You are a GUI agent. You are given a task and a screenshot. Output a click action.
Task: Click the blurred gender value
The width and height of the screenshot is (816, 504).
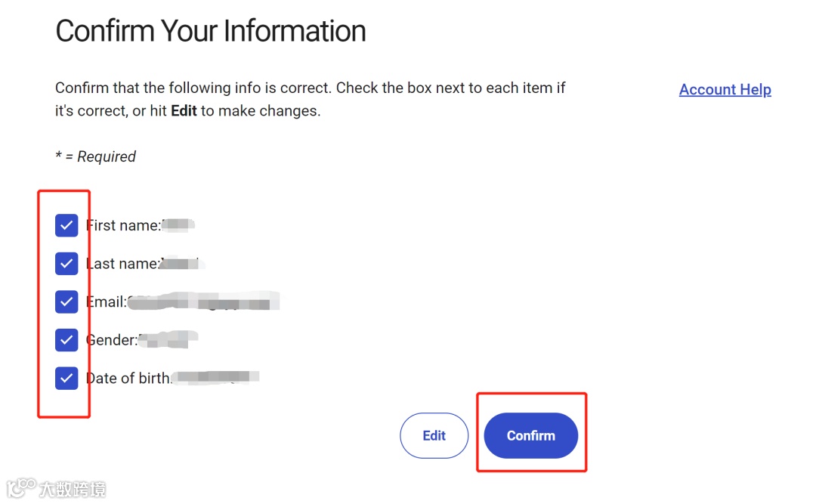pyautogui.click(x=168, y=339)
